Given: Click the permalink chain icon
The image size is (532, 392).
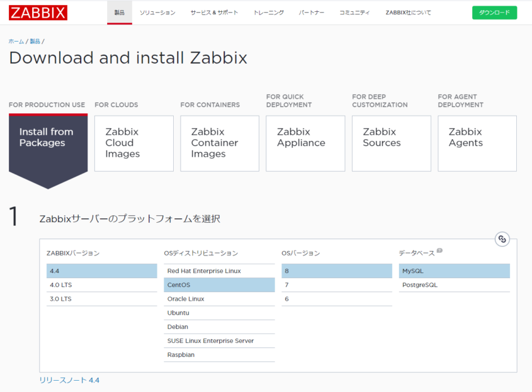Looking at the screenshot, I should [x=502, y=239].
